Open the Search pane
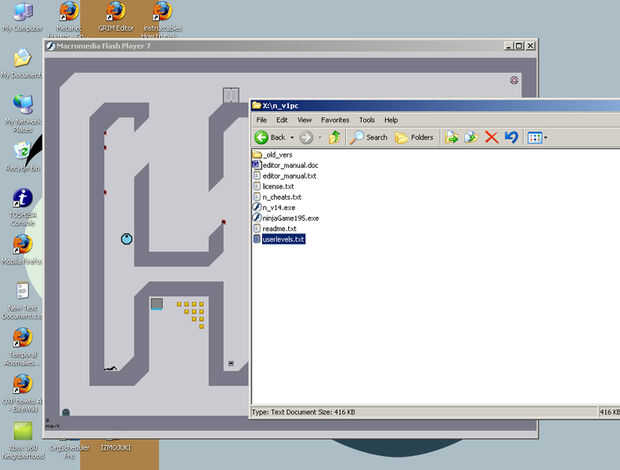 tap(368, 137)
